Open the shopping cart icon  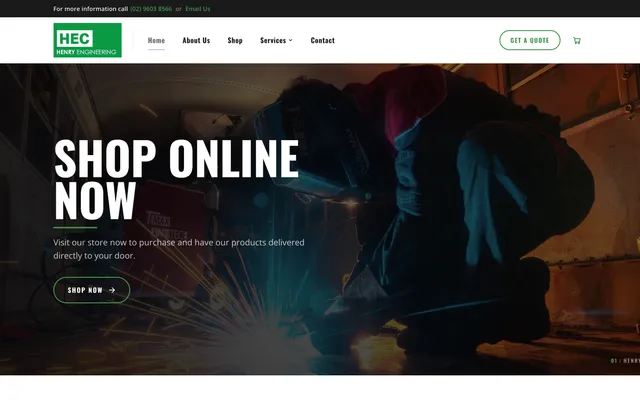click(577, 40)
